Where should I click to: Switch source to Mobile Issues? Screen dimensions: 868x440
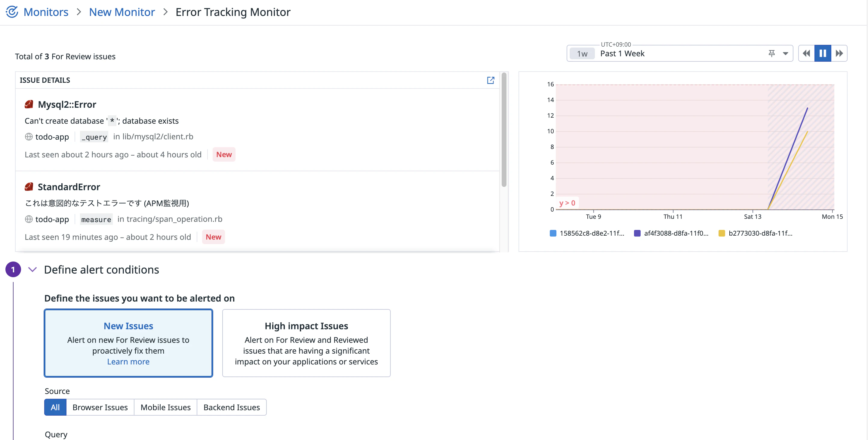point(165,407)
